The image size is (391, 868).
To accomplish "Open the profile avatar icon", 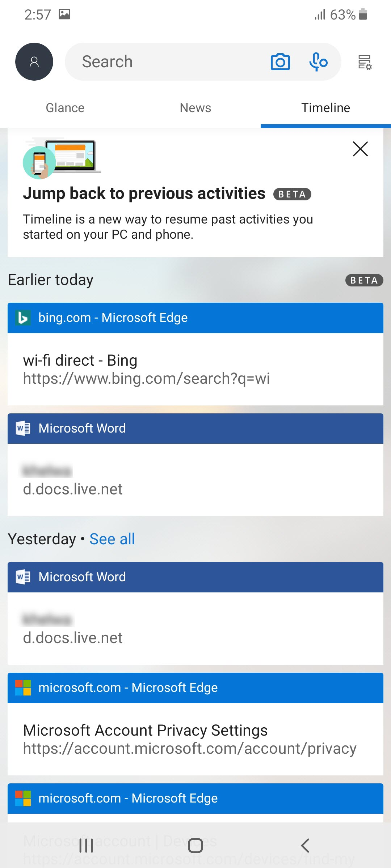I will coord(34,62).
